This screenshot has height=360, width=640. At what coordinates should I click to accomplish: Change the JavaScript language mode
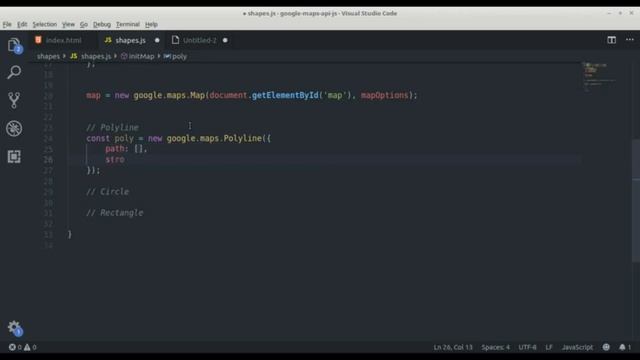[x=577, y=347]
